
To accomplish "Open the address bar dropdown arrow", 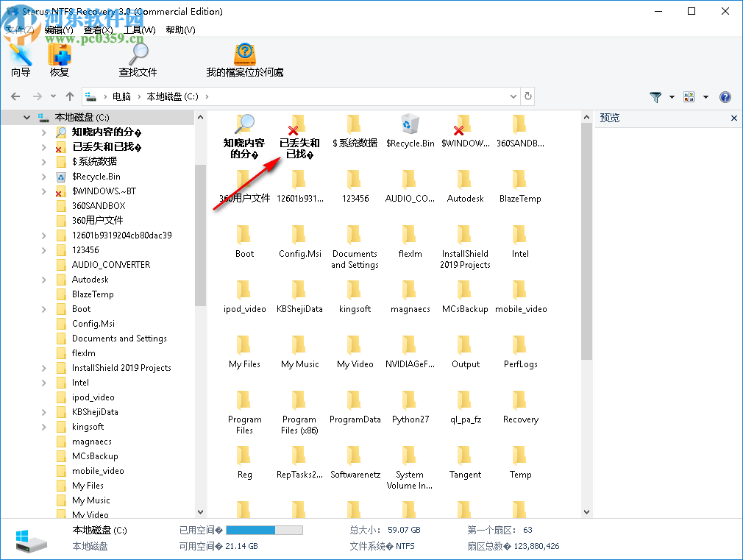I will [513, 96].
